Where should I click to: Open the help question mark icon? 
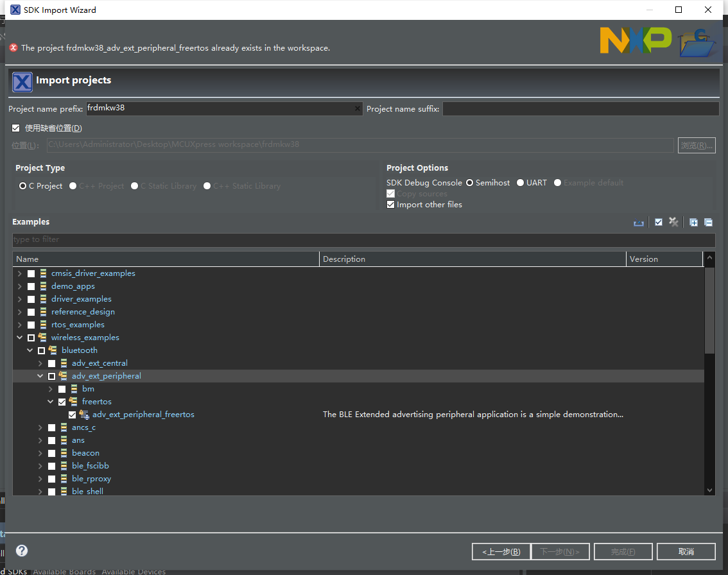click(x=22, y=551)
